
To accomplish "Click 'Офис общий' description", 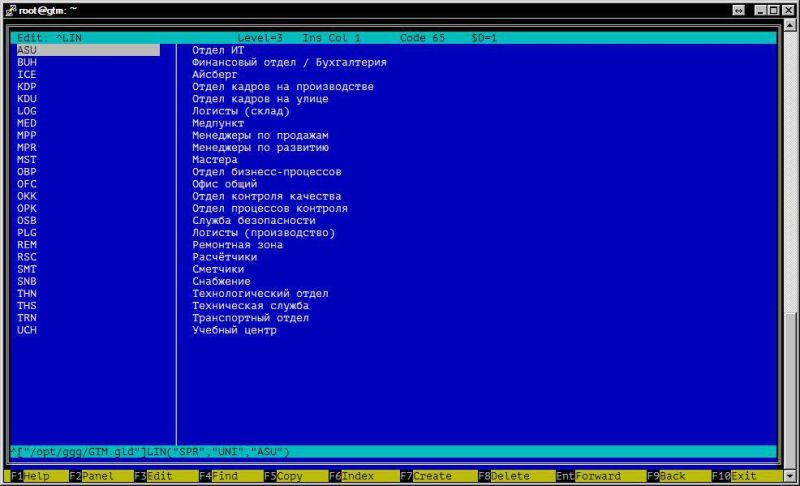I will [x=224, y=184].
